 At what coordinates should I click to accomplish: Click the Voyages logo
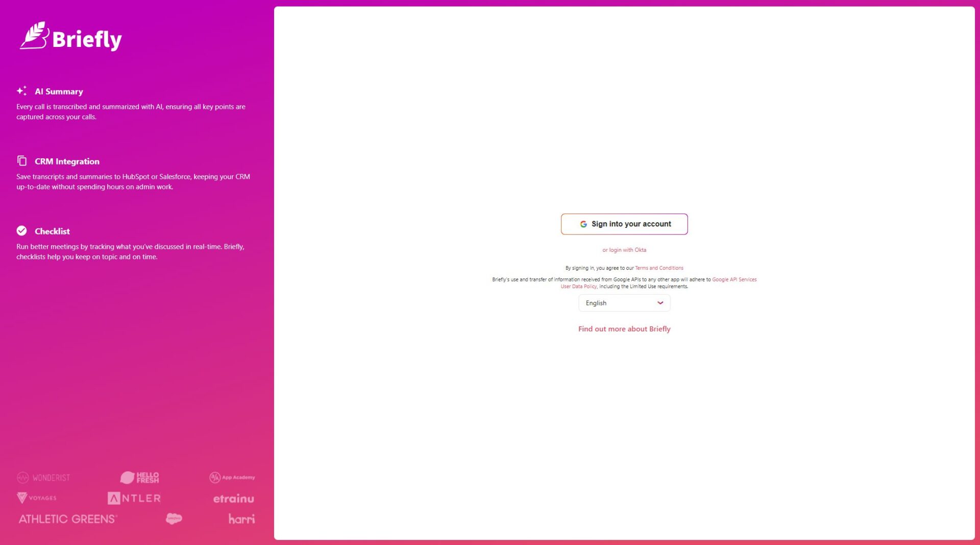point(37,498)
